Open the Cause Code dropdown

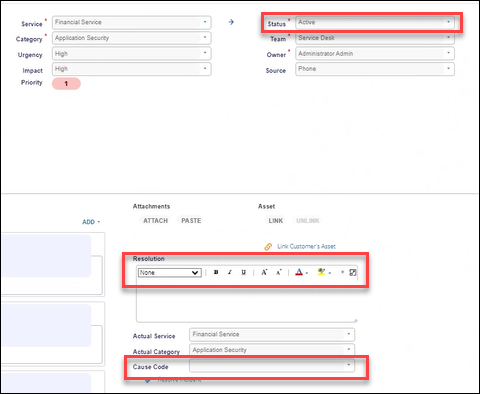[272, 365]
